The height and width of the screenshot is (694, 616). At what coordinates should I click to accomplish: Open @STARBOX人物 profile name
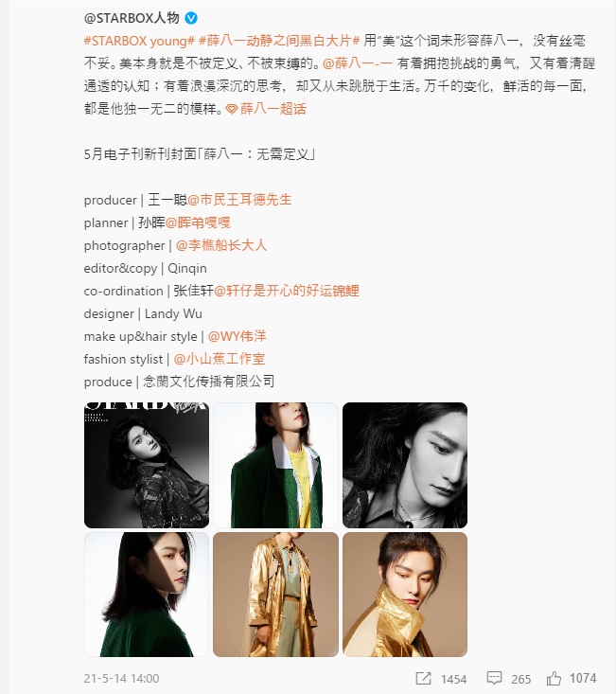coord(132,18)
